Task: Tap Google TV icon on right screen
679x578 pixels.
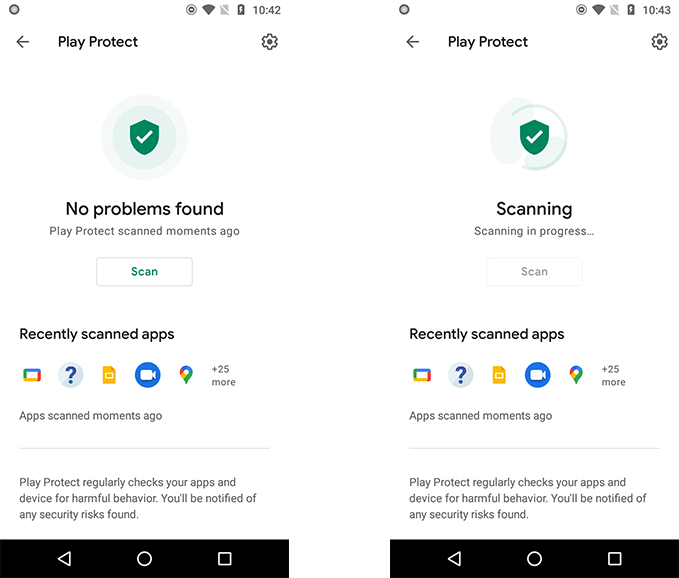Action: [422, 375]
